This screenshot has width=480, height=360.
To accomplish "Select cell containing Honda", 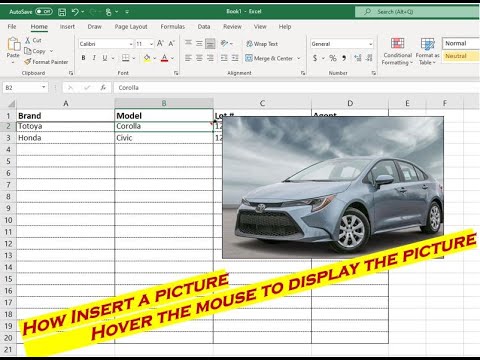I will (65, 138).
